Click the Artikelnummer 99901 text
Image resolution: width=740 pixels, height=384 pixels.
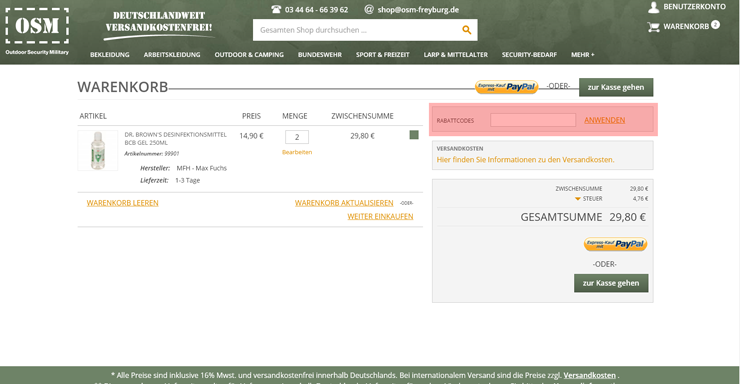coord(151,154)
